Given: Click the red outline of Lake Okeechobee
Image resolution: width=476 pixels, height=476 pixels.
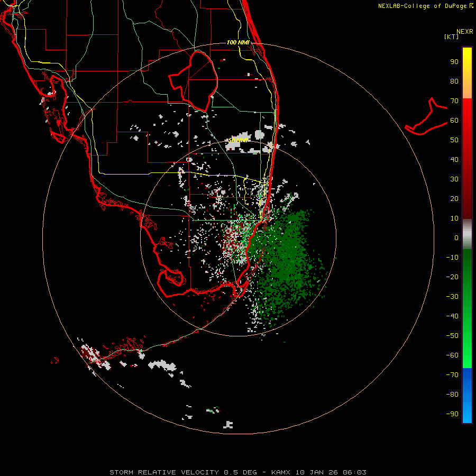Looking at the screenshot, I should (x=194, y=81).
